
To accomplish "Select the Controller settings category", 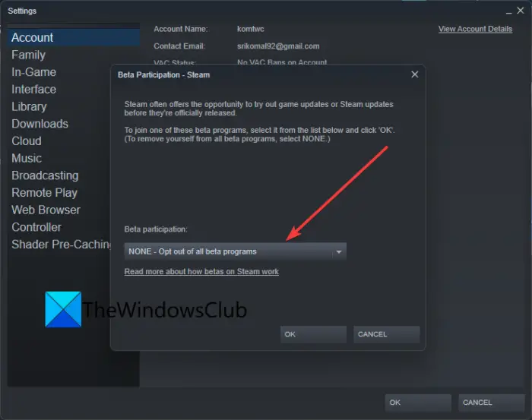I will (36, 227).
